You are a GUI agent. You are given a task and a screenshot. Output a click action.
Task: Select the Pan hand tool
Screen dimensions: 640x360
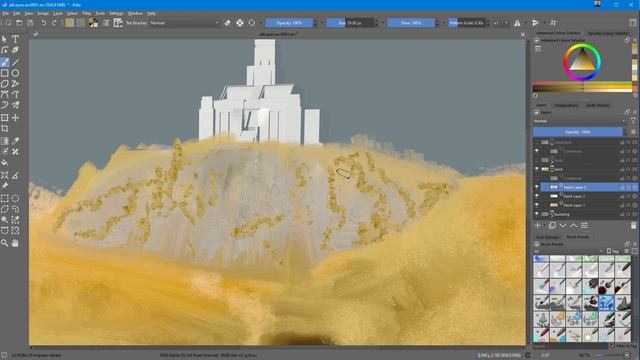pos(15,243)
